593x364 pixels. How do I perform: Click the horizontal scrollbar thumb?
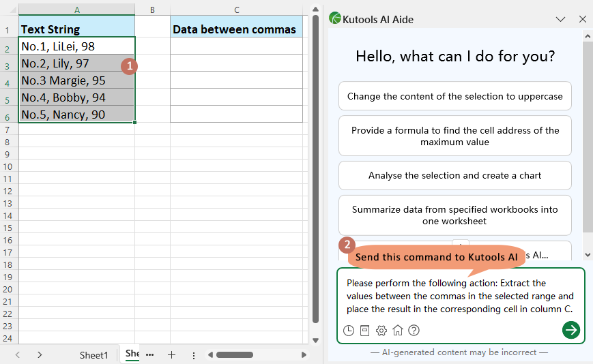coord(235,355)
